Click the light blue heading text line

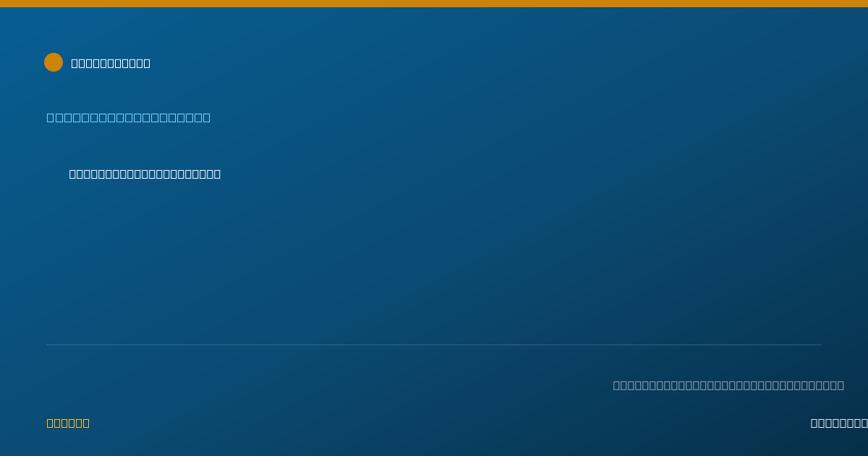click(129, 117)
